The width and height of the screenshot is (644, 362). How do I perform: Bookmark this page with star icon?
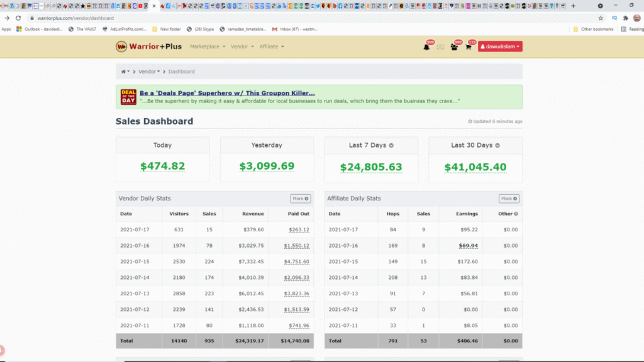pos(601,18)
